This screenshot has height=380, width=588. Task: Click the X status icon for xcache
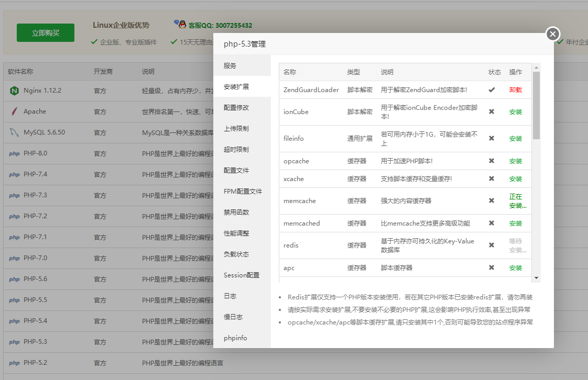pyautogui.click(x=491, y=178)
